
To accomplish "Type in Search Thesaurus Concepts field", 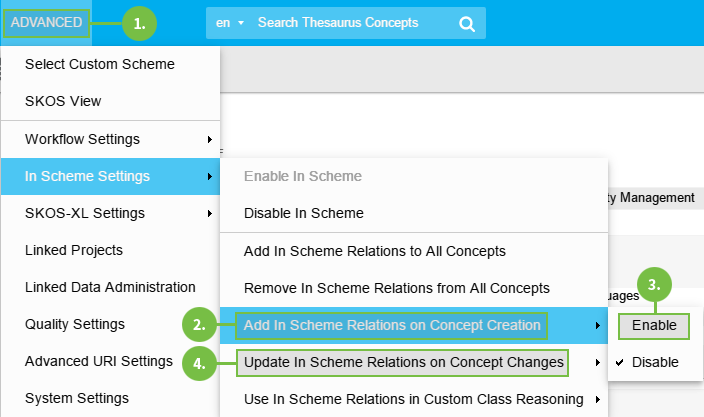I will coord(350,23).
